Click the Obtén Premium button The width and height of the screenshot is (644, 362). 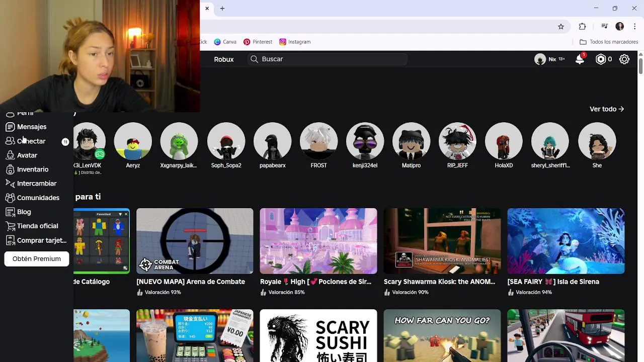37,259
